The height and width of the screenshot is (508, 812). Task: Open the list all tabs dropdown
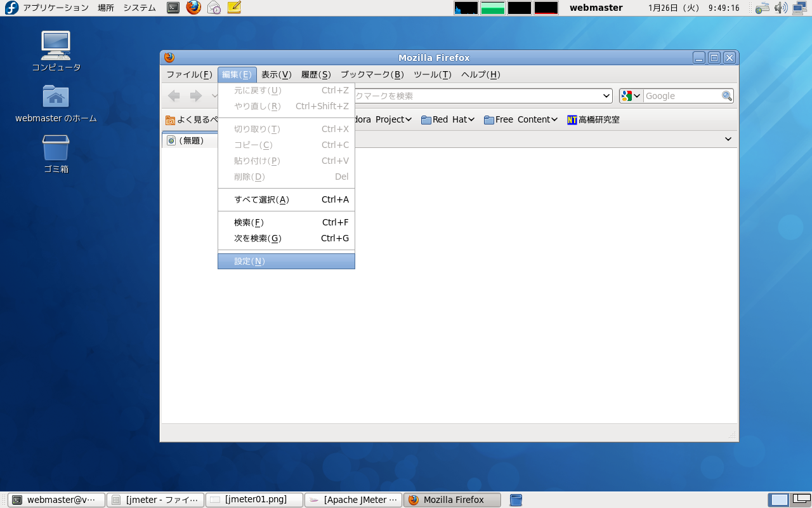(728, 139)
